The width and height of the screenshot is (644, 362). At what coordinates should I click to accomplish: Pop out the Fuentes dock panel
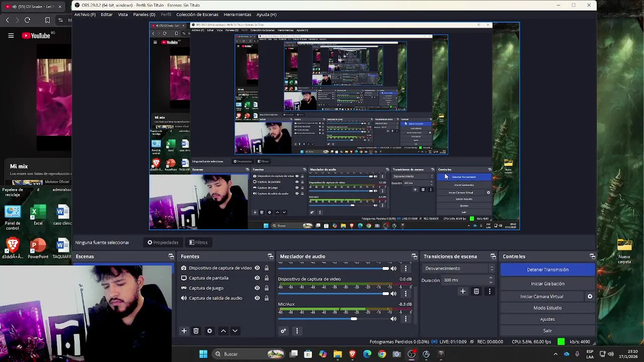tap(271, 256)
